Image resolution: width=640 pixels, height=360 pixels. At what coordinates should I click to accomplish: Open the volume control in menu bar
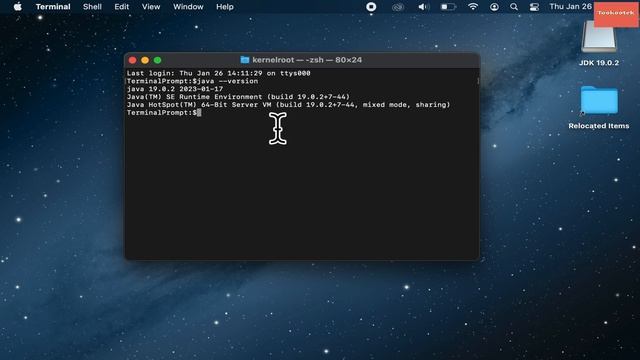424,7
